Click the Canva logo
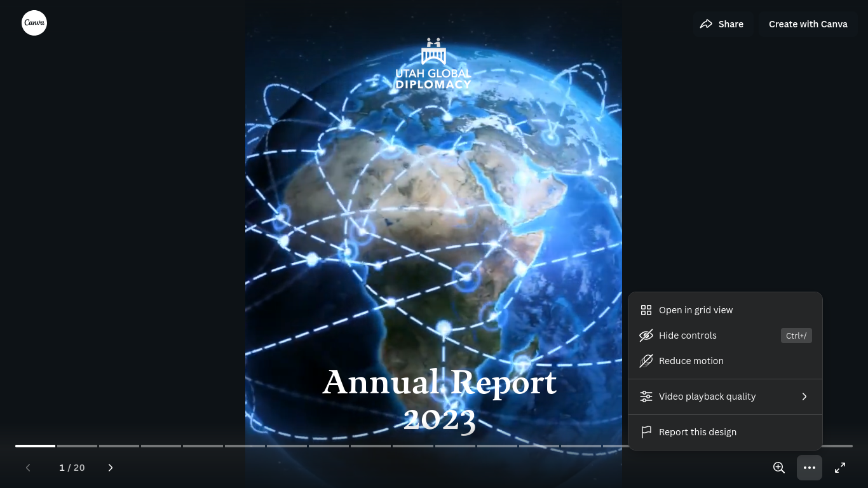This screenshot has width=868, height=488. pos(34,23)
